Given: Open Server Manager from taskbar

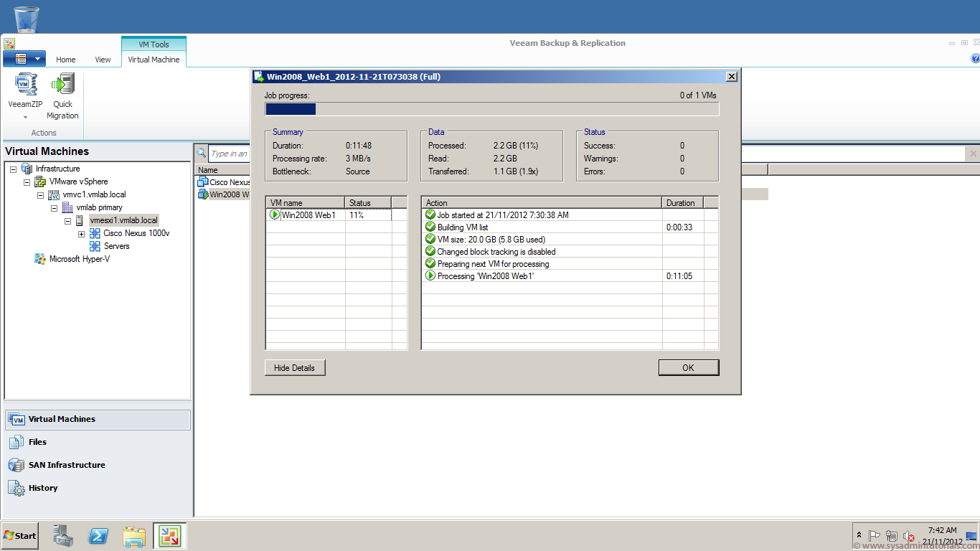Looking at the screenshot, I should (62, 536).
